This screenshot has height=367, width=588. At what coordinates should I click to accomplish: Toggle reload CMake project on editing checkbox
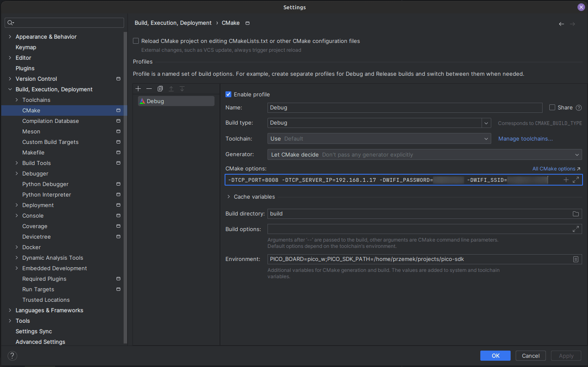click(x=136, y=41)
